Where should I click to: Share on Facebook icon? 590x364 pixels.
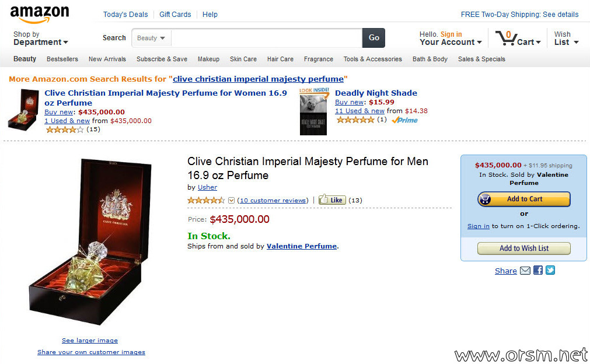(x=537, y=270)
